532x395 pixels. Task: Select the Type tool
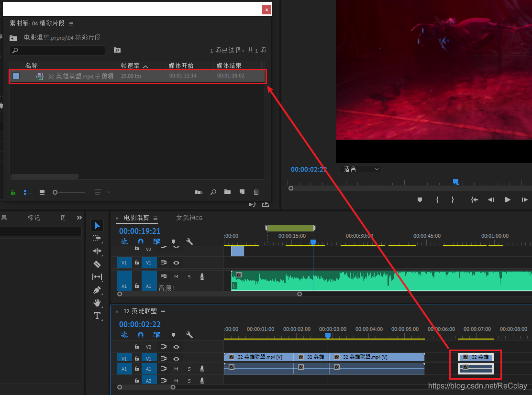pyautogui.click(x=97, y=316)
